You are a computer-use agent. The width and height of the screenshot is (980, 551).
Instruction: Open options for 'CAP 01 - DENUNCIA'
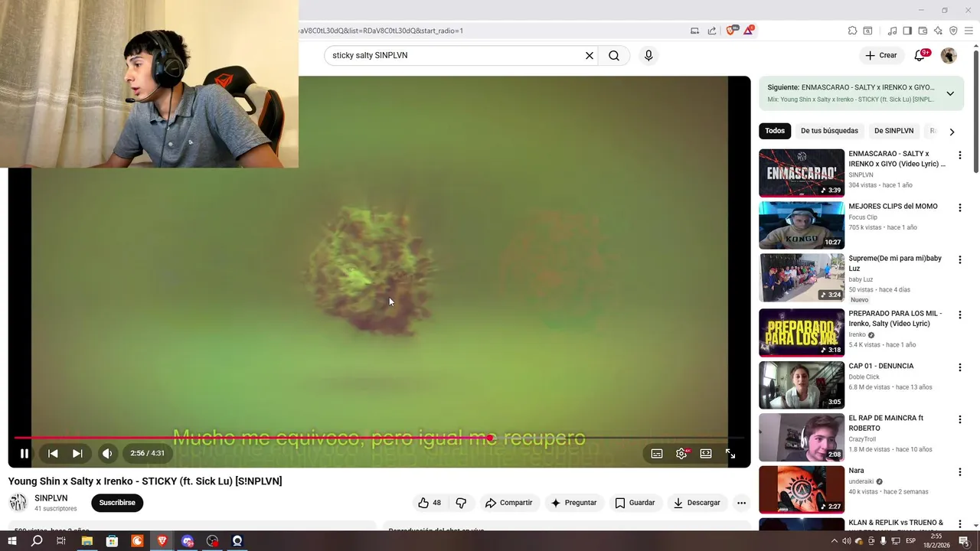[959, 367]
